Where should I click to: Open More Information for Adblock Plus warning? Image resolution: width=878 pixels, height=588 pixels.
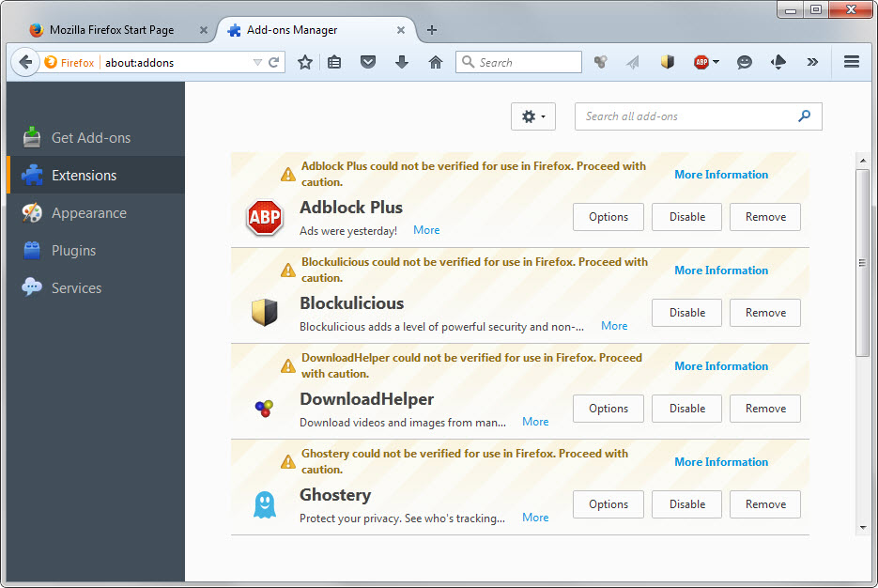pos(721,175)
